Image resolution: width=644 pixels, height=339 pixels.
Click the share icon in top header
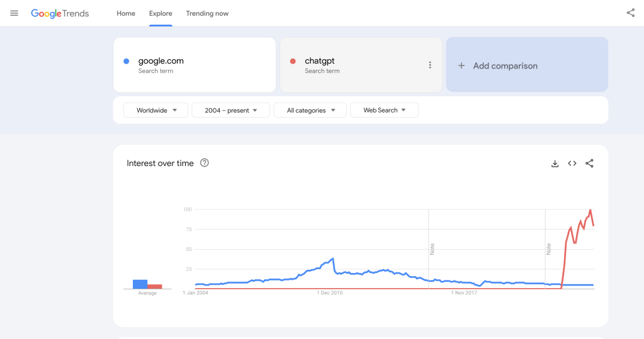pyautogui.click(x=630, y=13)
